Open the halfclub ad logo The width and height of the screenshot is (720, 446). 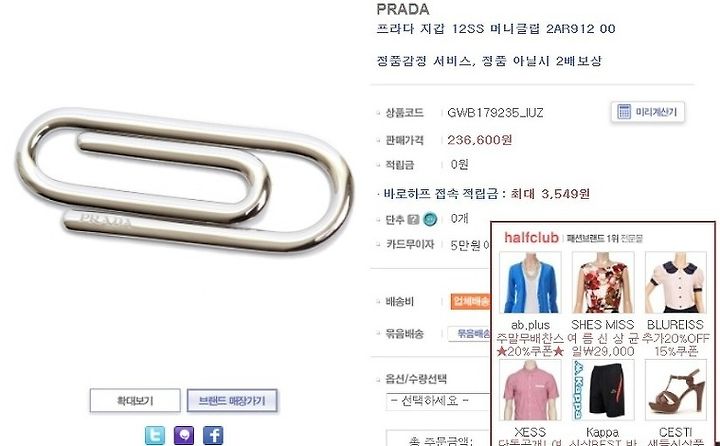coord(531,237)
